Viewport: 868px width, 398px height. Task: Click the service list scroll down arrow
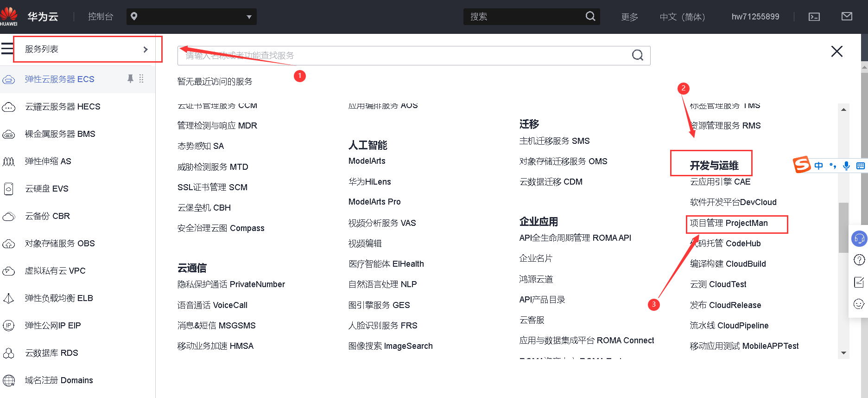coord(843,353)
